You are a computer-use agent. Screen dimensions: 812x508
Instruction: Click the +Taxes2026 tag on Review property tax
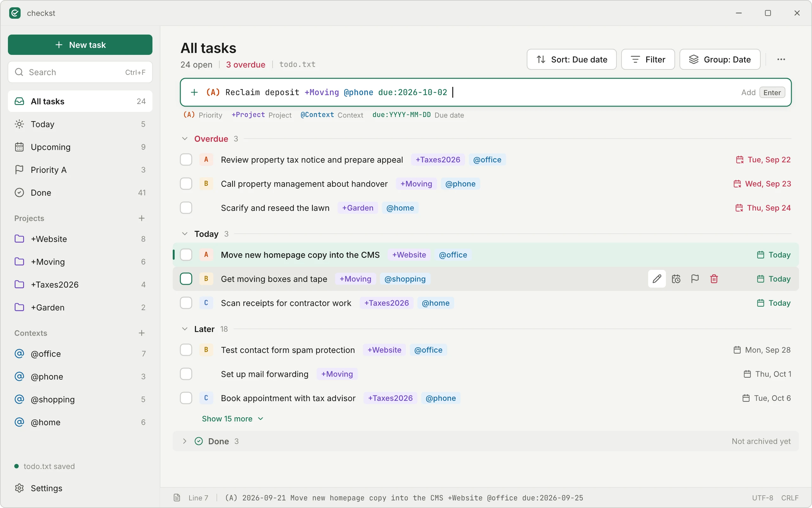[x=438, y=160]
